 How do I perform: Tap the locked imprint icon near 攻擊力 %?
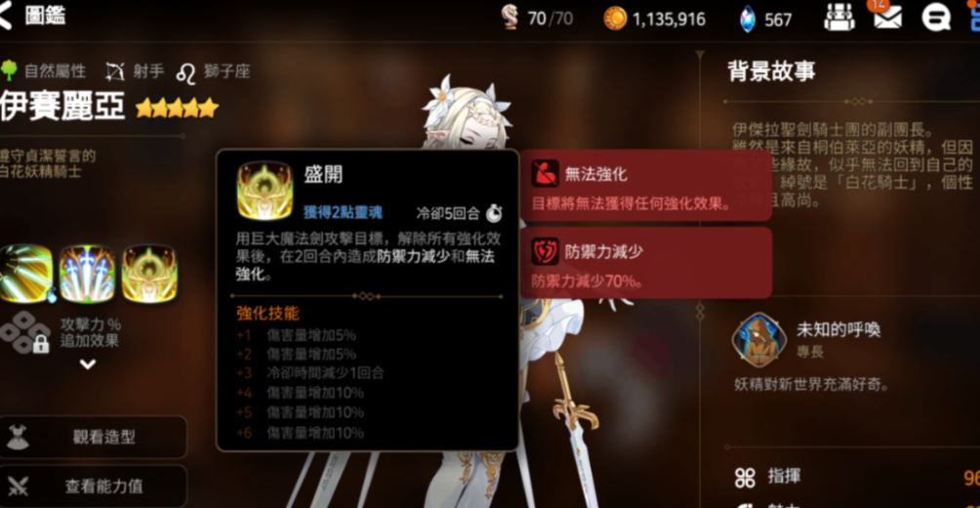pyautogui.click(x=25, y=331)
